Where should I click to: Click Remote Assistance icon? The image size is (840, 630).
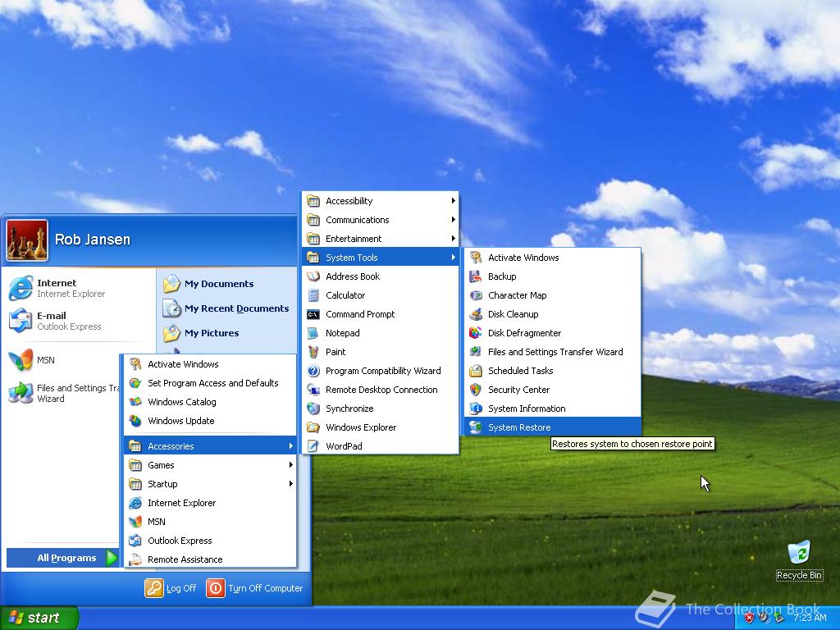pos(135,559)
